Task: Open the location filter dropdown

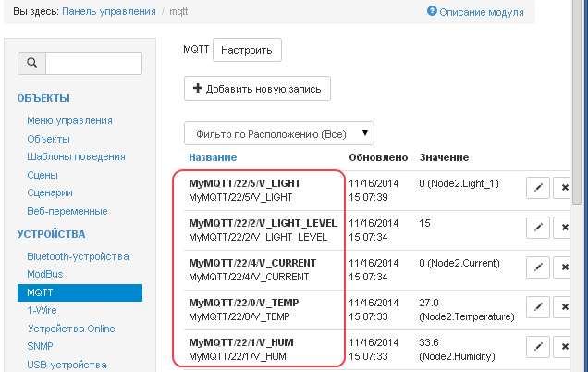Action: tap(279, 134)
